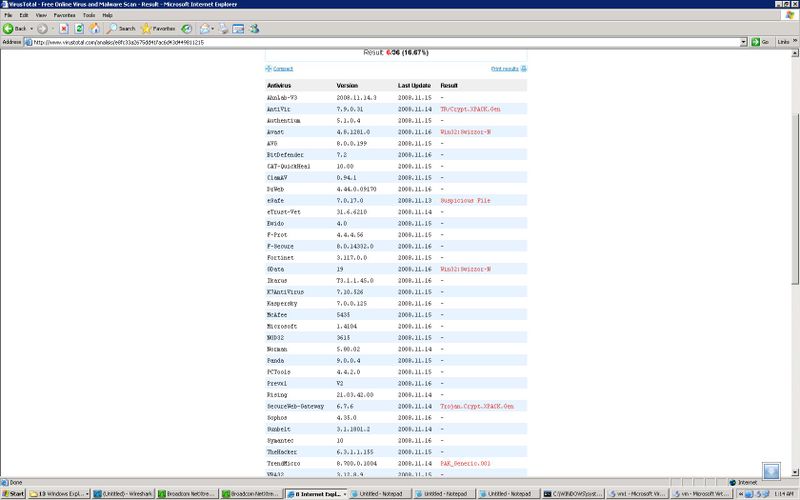Open the Start menu
Screen dimensions: 800x500
click(x=13, y=494)
